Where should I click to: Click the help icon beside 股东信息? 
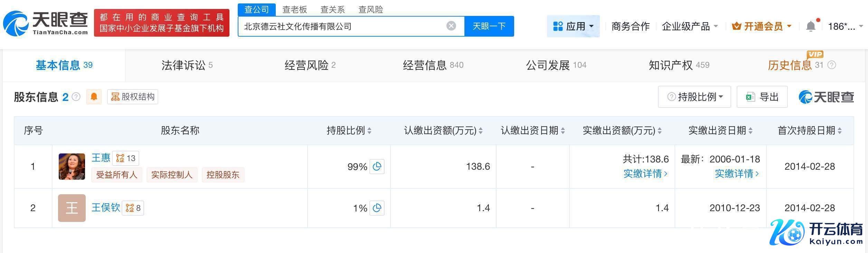click(x=76, y=97)
